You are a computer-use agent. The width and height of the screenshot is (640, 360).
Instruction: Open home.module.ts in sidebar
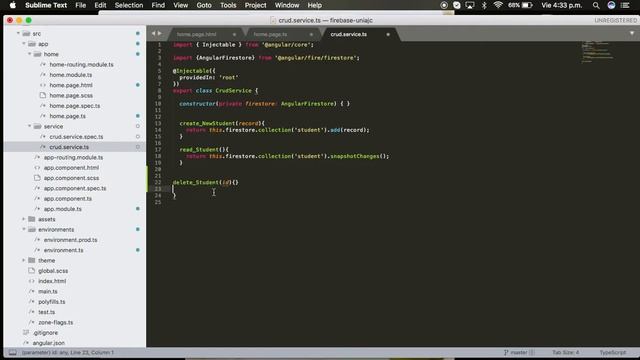coord(71,75)
